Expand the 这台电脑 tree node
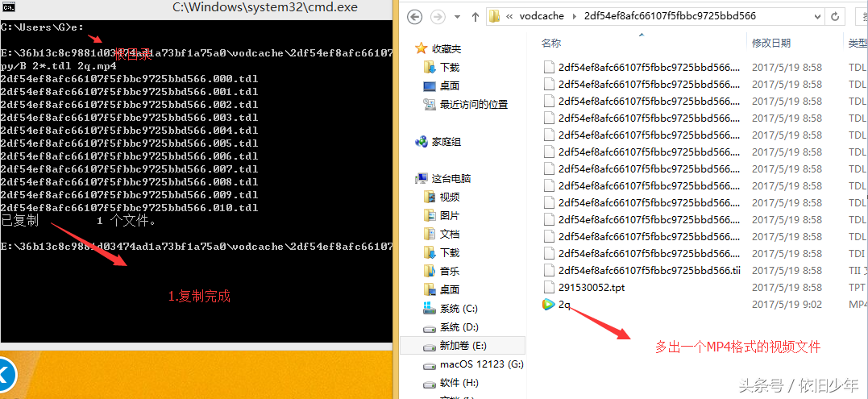 (410, 179)
